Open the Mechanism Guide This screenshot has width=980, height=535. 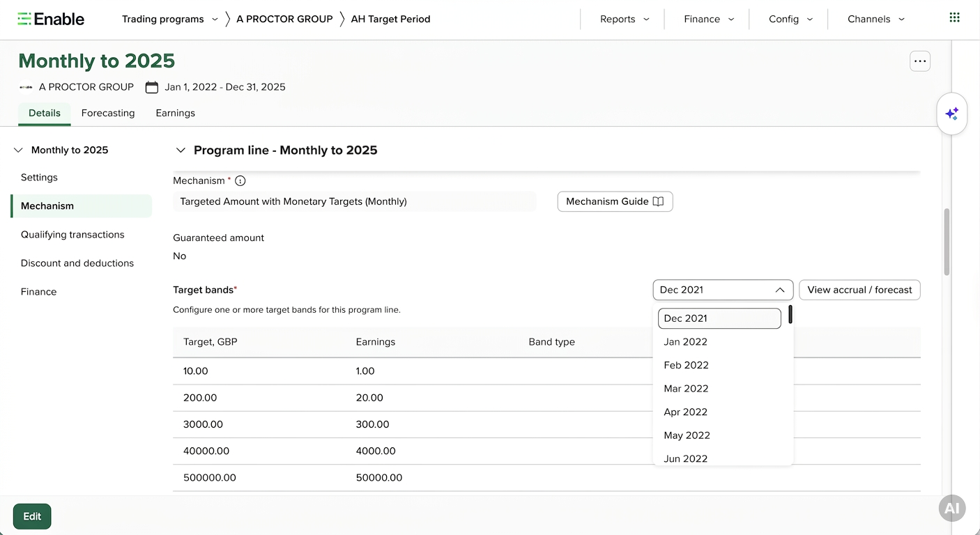pyautogui.click(x=615, y=201)
